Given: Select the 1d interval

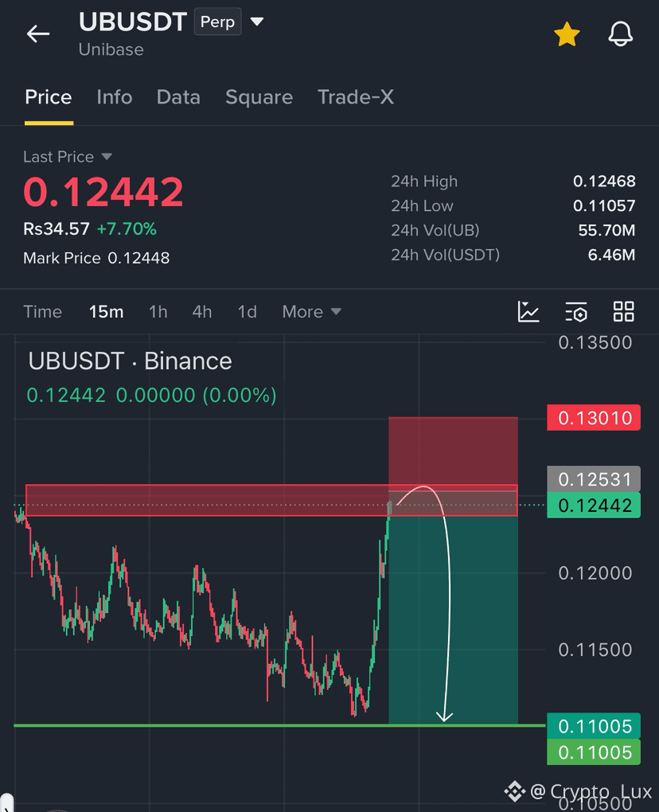Looking at the screenshot, I should point(247,312).
